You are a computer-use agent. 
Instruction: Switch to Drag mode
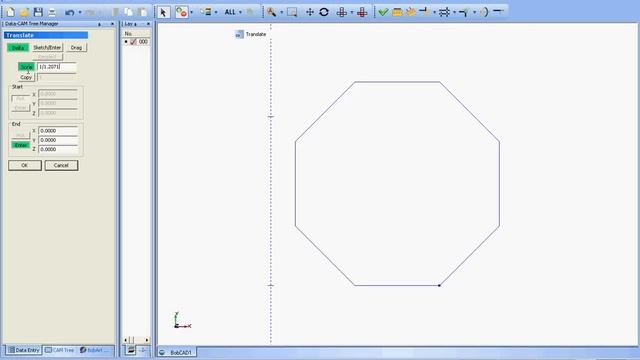[x=76, y=48]
